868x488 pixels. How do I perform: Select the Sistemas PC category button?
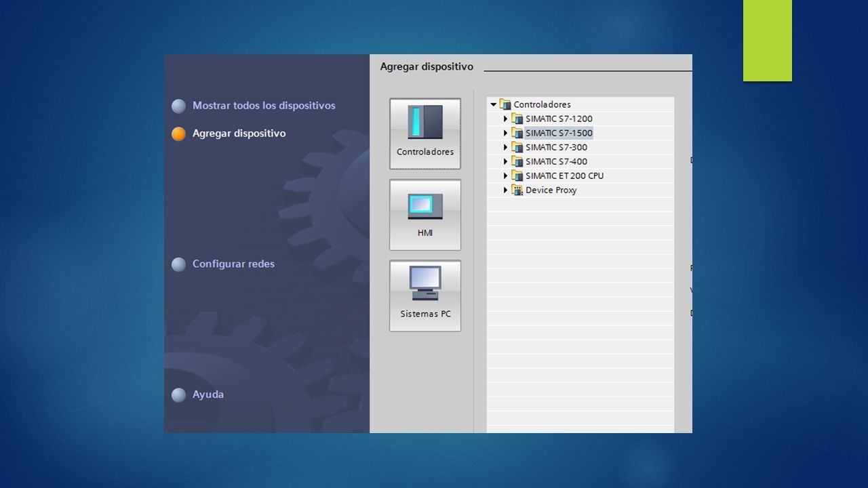click(x=425, y=296)
